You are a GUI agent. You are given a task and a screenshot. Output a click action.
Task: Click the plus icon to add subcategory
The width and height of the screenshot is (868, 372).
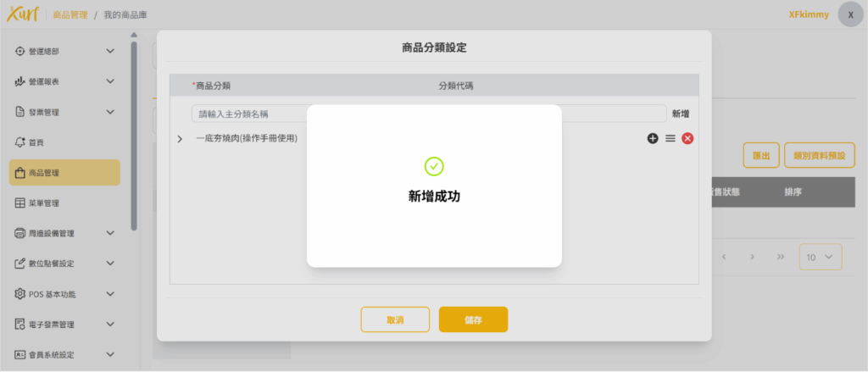point(653,138)
